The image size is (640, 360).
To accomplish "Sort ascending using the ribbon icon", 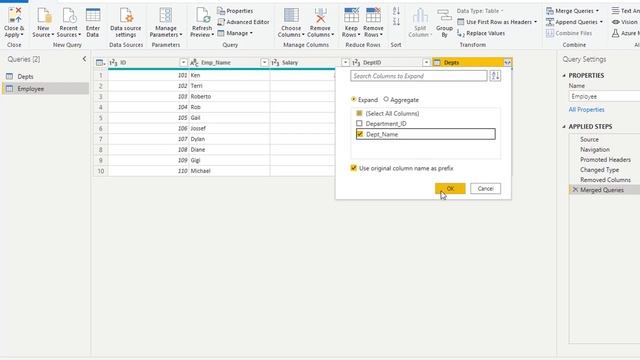I will tap(396, 11).
